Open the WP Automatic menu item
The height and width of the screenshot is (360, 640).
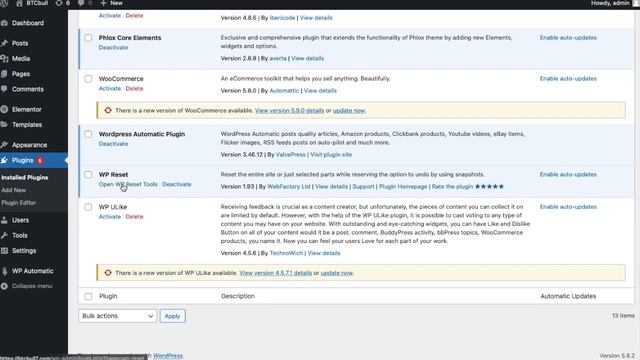coord(33,271)
